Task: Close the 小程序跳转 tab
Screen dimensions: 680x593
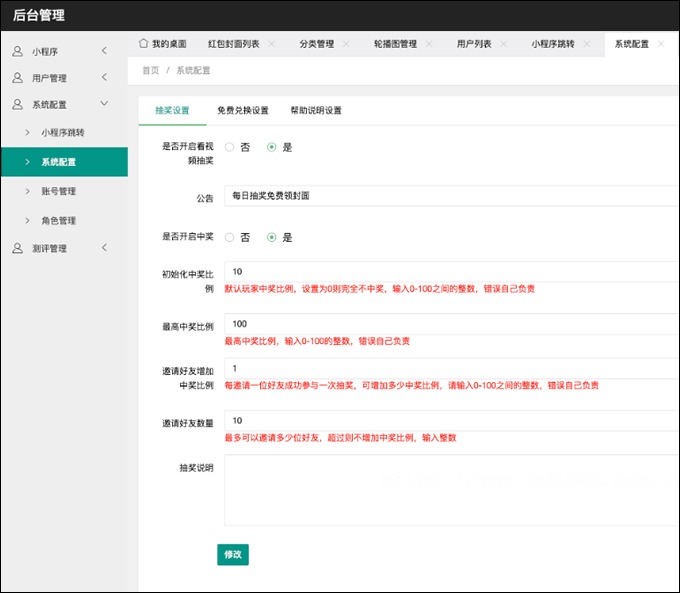Action: [x=586, y=44]
